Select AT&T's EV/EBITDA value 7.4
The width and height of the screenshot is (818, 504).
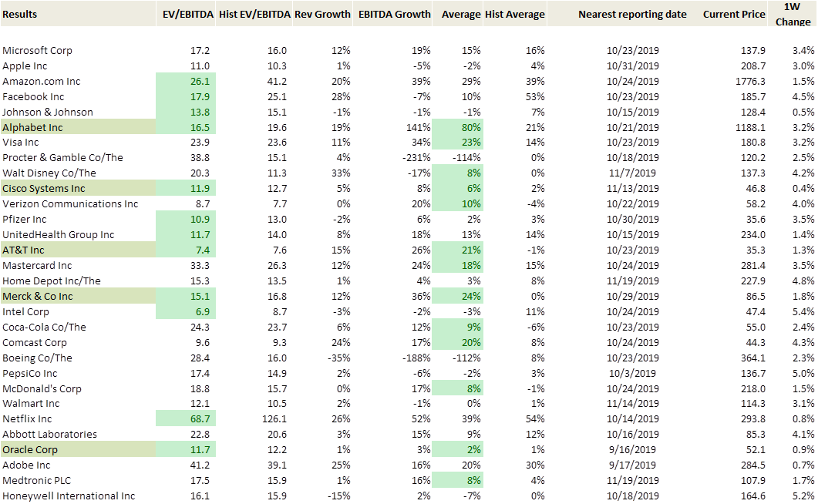186,250
